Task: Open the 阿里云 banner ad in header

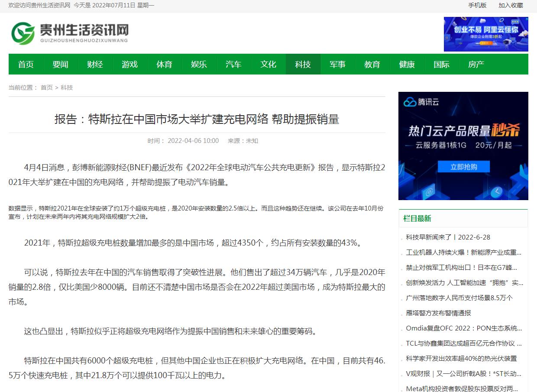Action: pos(486,34)
